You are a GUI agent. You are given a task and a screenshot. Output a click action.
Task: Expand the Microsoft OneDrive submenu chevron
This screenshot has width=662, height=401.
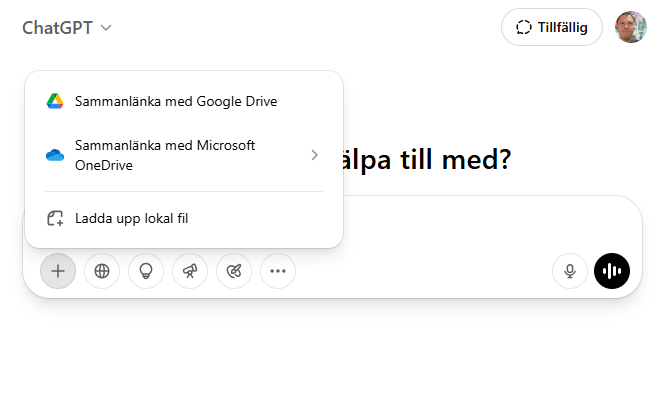(x=314, y=155)
